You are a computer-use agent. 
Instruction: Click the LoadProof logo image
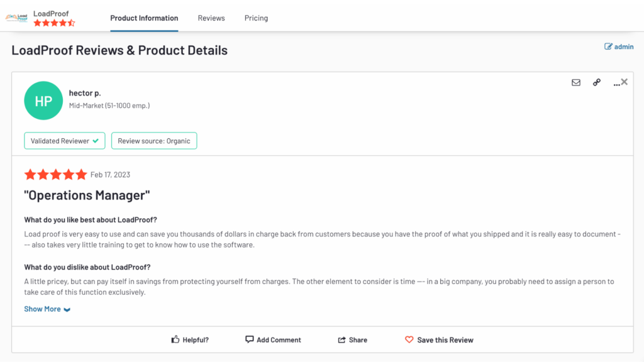pos(16,18)
